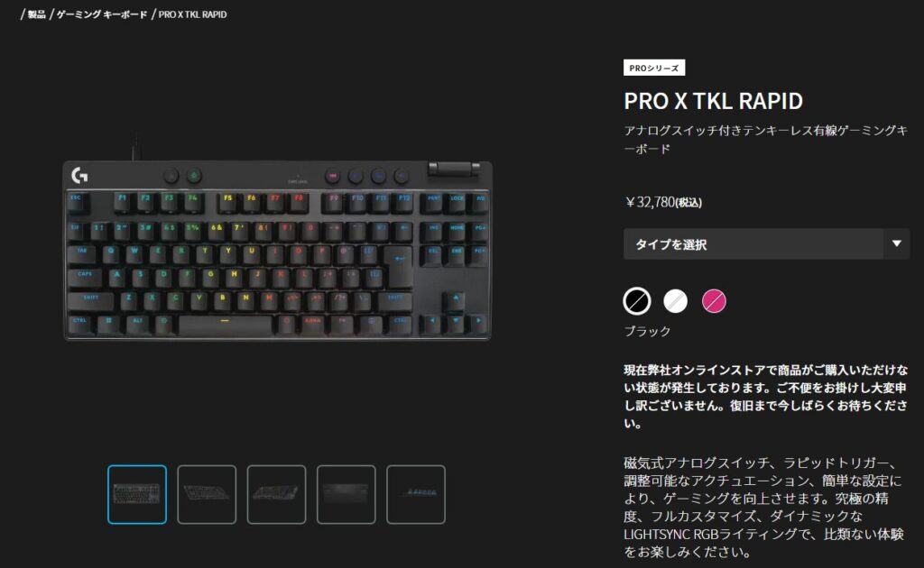Viewport: 924px width, 568px height.
Task: Open ゲーミング キーボード breadcrumb link
Action: [102, 14]
